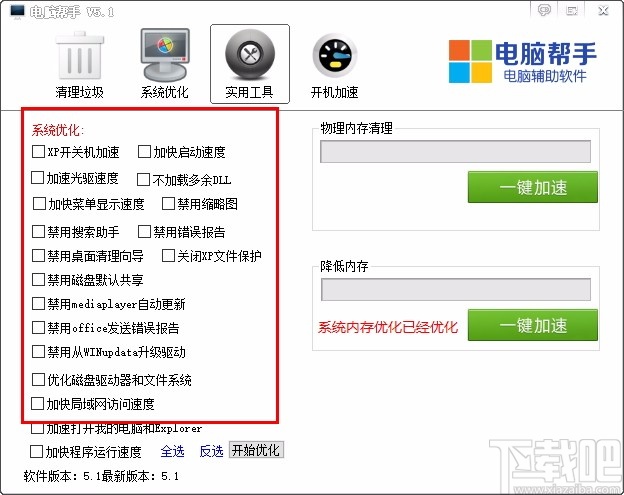Viewport: 624px width, 495px height.
Task: Click 一键加速 button under 降低内存
Action: (533, 325)
